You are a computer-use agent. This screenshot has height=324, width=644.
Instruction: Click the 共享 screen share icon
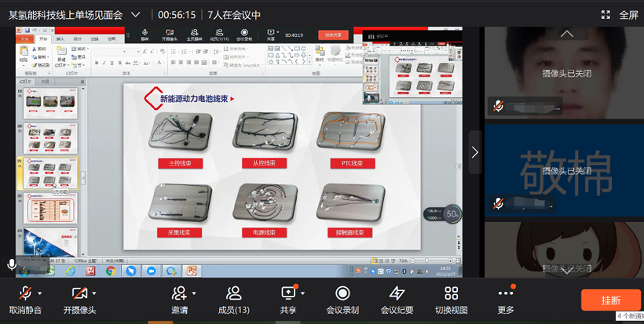(288, 293)
